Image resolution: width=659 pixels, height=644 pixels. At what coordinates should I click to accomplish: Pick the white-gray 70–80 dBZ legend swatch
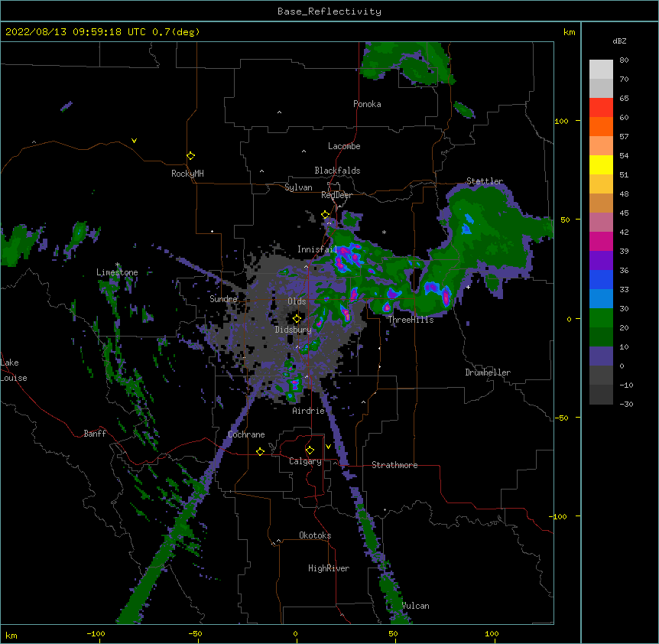pyautogui.click(x=601, y=70)
